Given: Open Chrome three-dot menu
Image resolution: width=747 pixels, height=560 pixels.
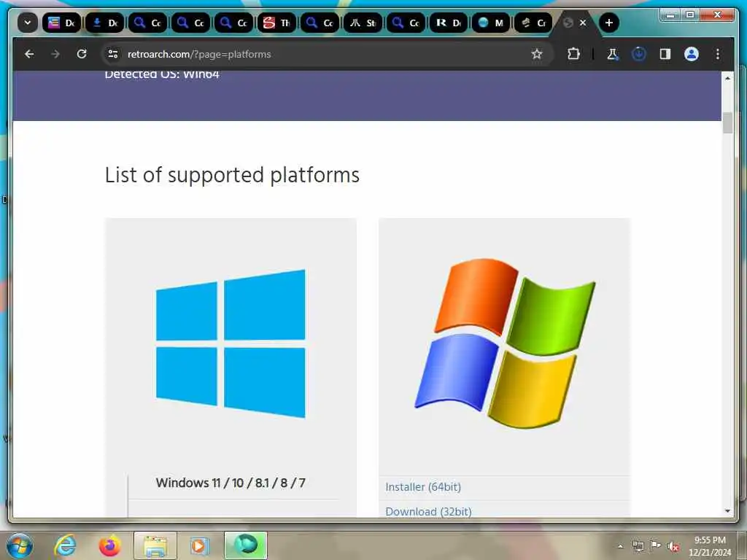Looking at the screenshot, I should (x=718, y=54).
